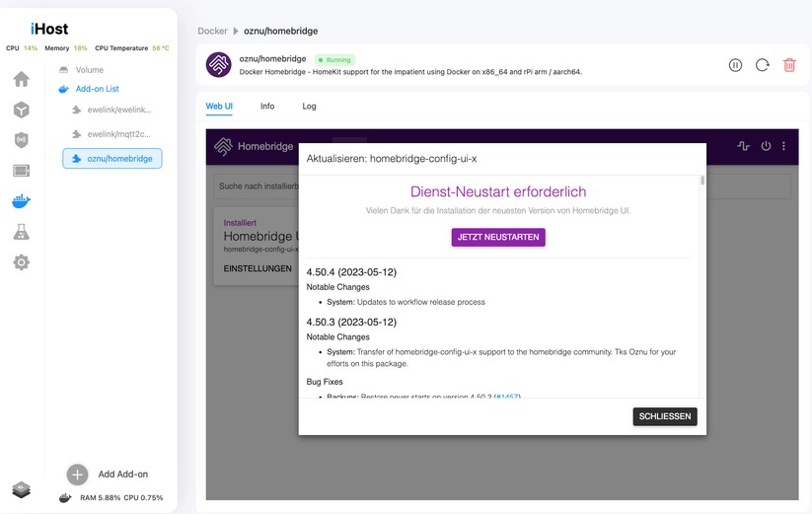Switch to the Info tab
The height and width of the screenshot is (514, 812).
(267, 107)
